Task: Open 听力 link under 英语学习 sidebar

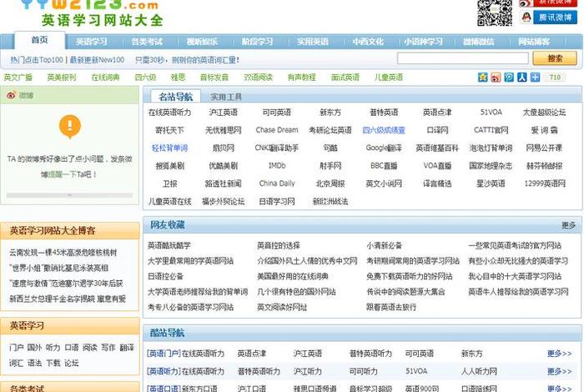Action: coord(53,348)
